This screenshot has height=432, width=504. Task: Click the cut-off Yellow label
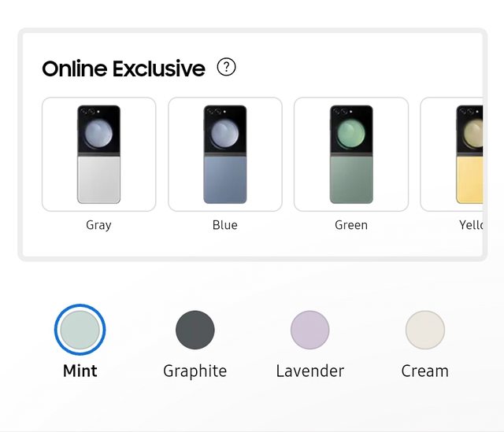[x=470, y=225]
